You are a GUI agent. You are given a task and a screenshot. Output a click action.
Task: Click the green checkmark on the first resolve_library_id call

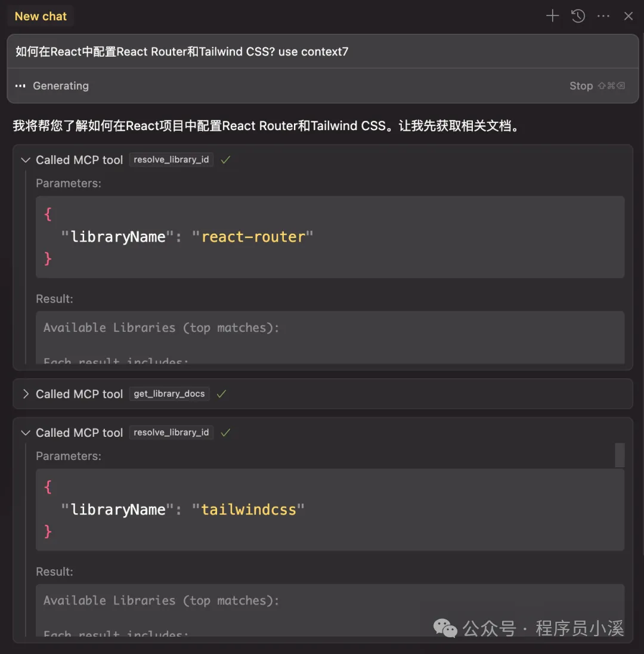[225, 159]
